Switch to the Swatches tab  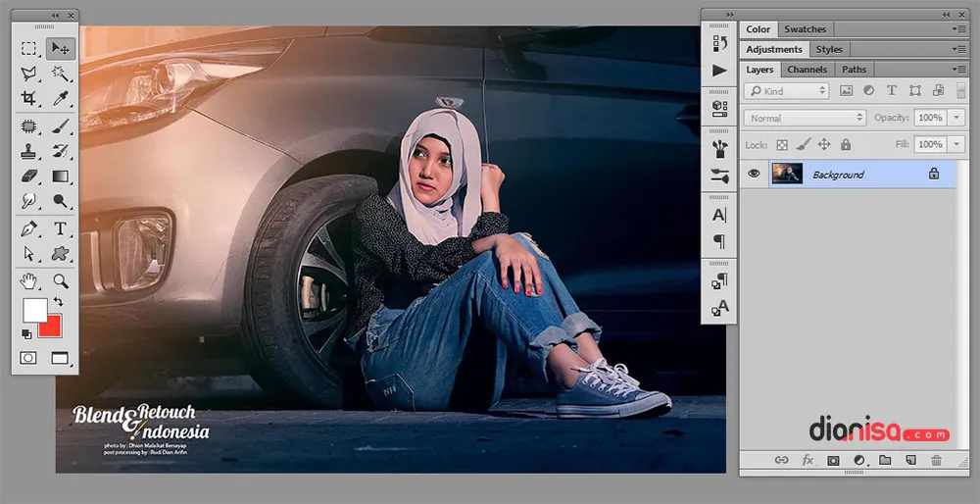[x=805, y=29]
